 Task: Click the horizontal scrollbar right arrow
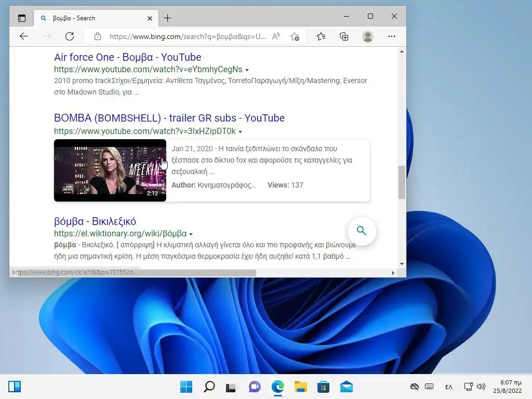(x=393, y=273)
